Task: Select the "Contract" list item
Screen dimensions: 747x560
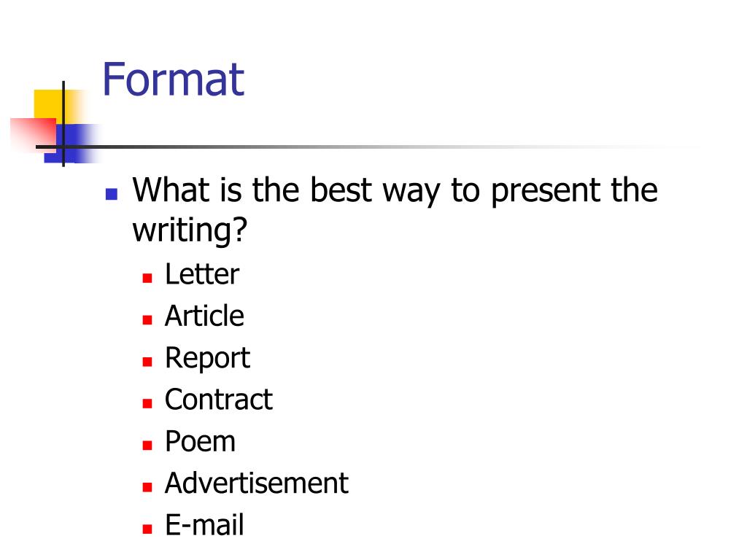Action: pyautogui.click(x=219, y=400)
